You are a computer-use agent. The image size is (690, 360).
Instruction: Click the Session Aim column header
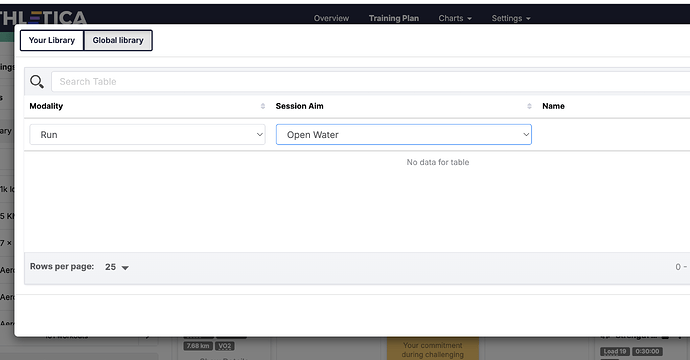click(300, 106)
